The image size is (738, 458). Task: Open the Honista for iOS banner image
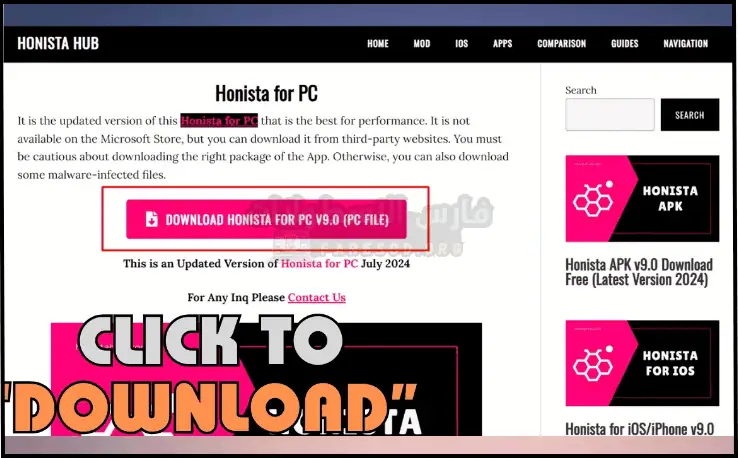(641, 363)
